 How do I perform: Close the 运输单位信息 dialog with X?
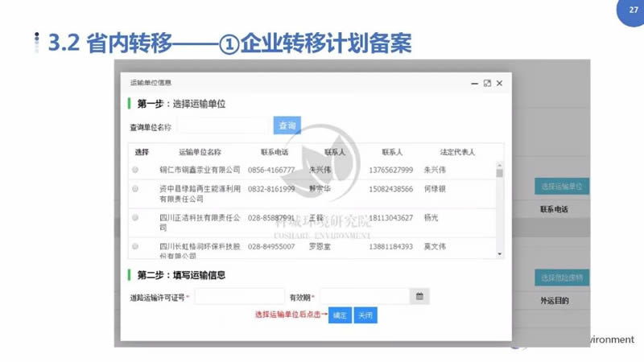[x=499, y=83]
